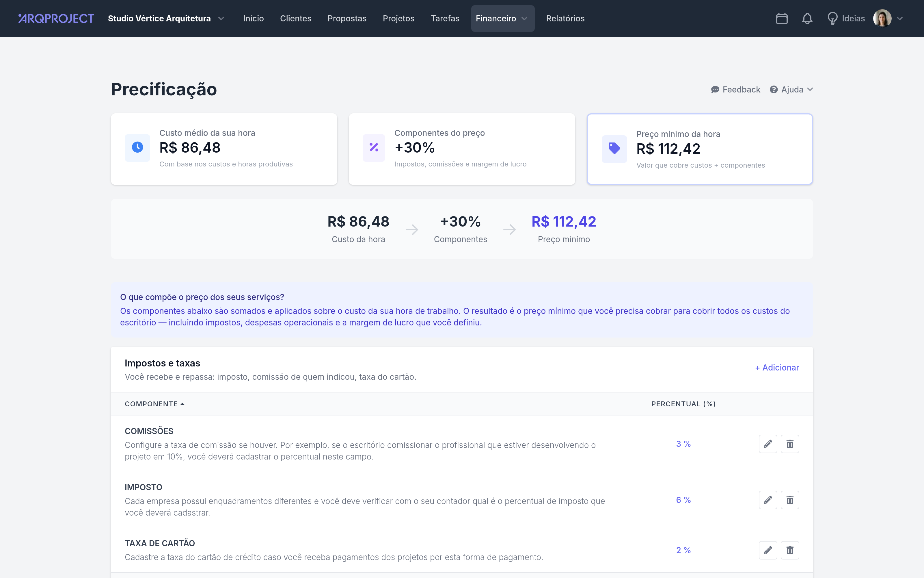Screen dimensions: 924x578
Task: Click the Ajuda question mark icon
Action: (774, 90)
